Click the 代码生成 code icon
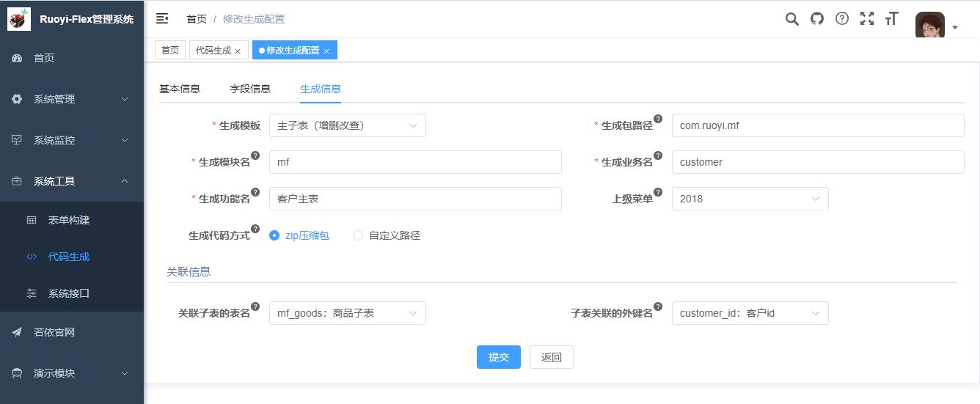This screenshot has height=404, width=980. [32, 257]
